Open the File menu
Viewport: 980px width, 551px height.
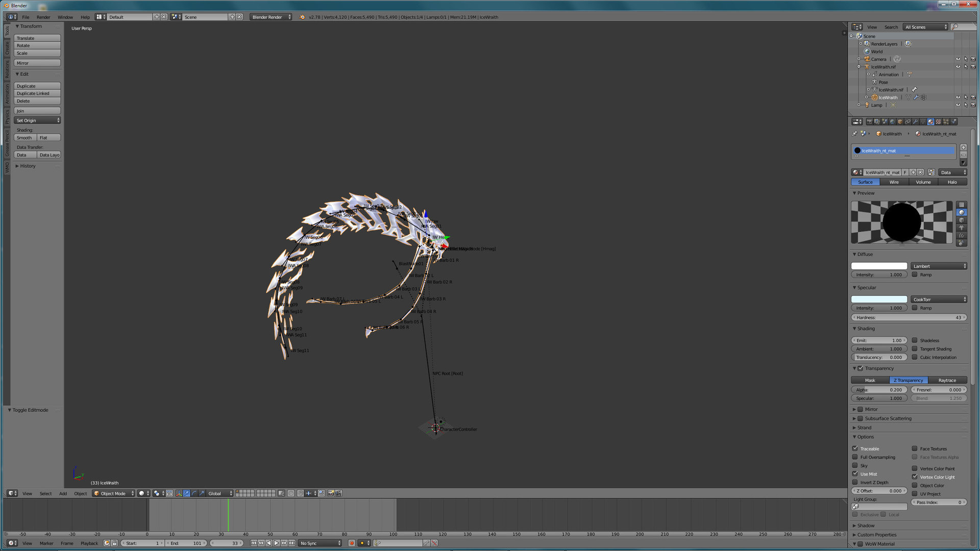(26, 17)
